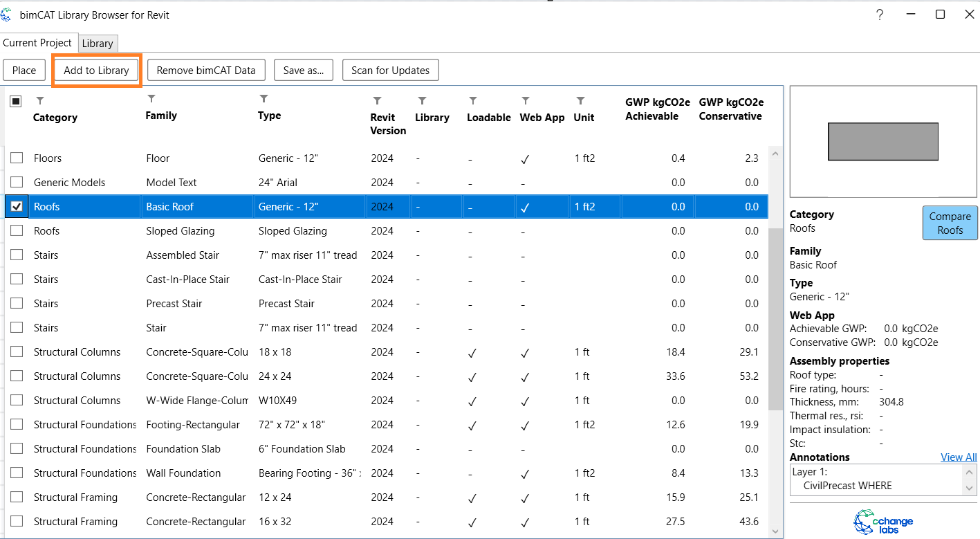The height and width of the screenshot is (539, 980).
Task: Click the Place button
Action: 24,70
